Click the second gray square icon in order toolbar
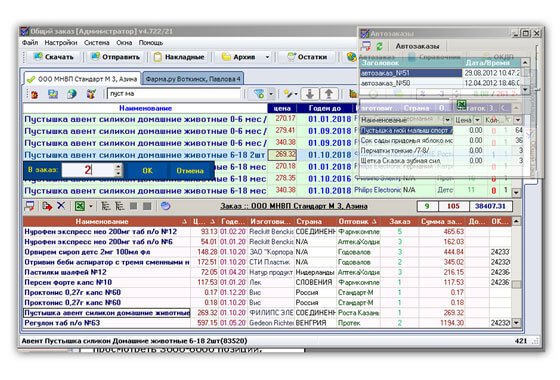This screenshot has width=560, height=380. coord(147,206)
